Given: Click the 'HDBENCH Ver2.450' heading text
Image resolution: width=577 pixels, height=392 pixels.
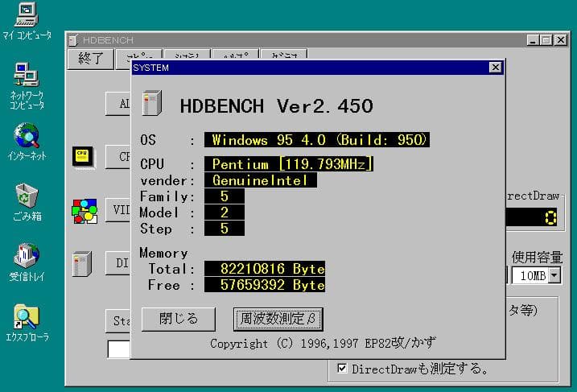Looking at the screenshot, I should tap(276, 106).
